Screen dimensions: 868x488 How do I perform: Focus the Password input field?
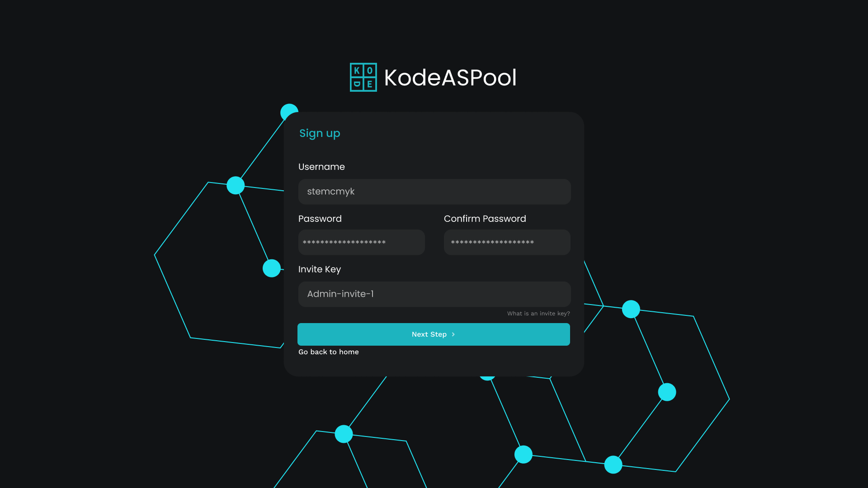pos(361,242)
